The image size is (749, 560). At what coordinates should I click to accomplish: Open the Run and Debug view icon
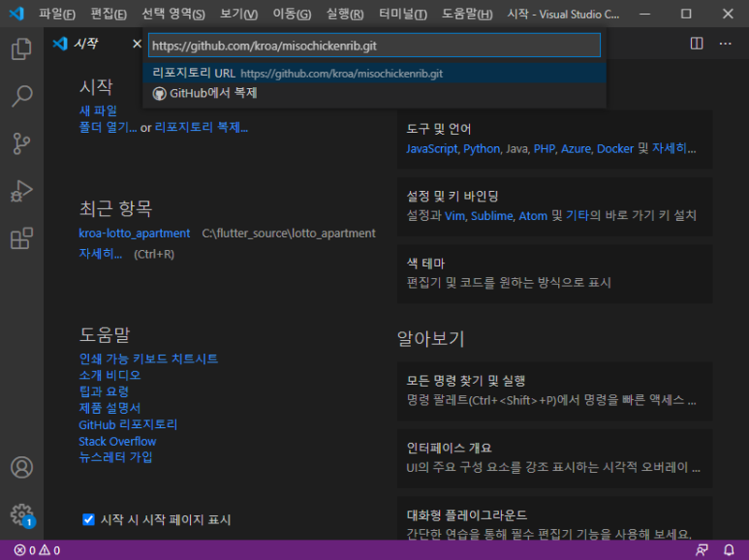pyautogui.click(x=21, y=191)
